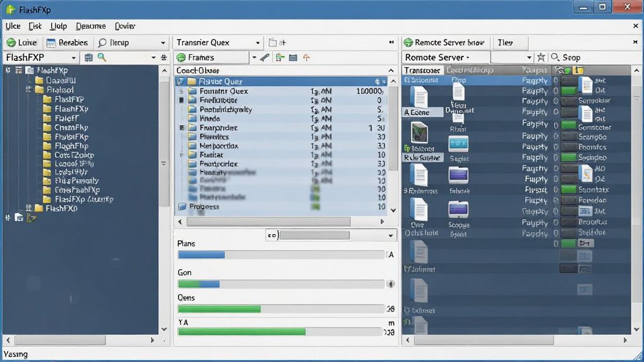The height and width of the screenshot is (362, 644).
Task: Select the document icon above 9 Rrdemres
Action: pos(419,176)
